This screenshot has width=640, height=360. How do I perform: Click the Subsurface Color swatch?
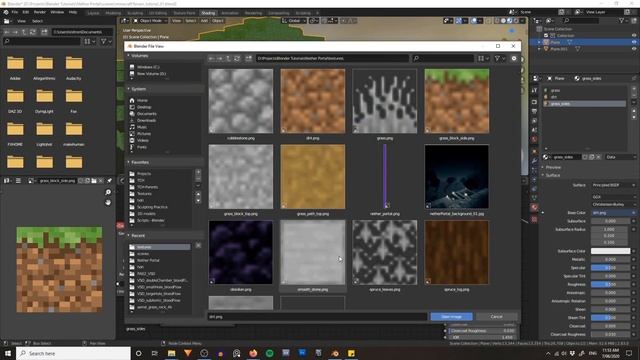point(610,251)
